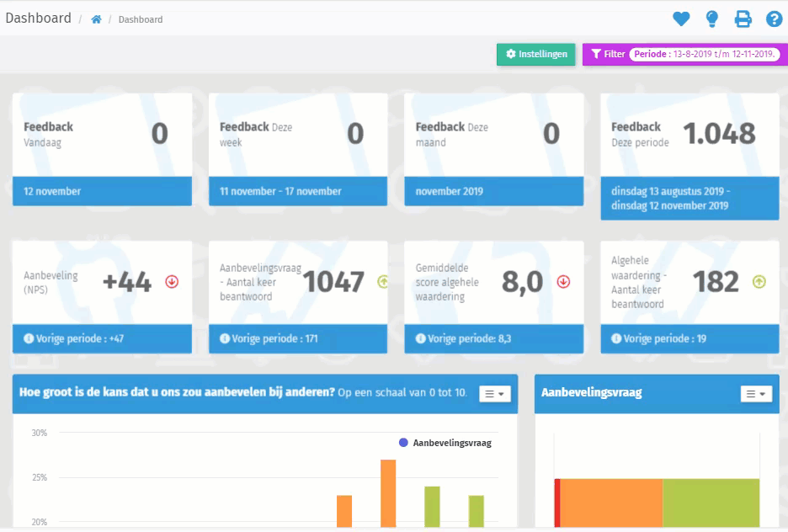Click the Dashboard breadcrumb link
Screen dimensions: 788x532
141,19
